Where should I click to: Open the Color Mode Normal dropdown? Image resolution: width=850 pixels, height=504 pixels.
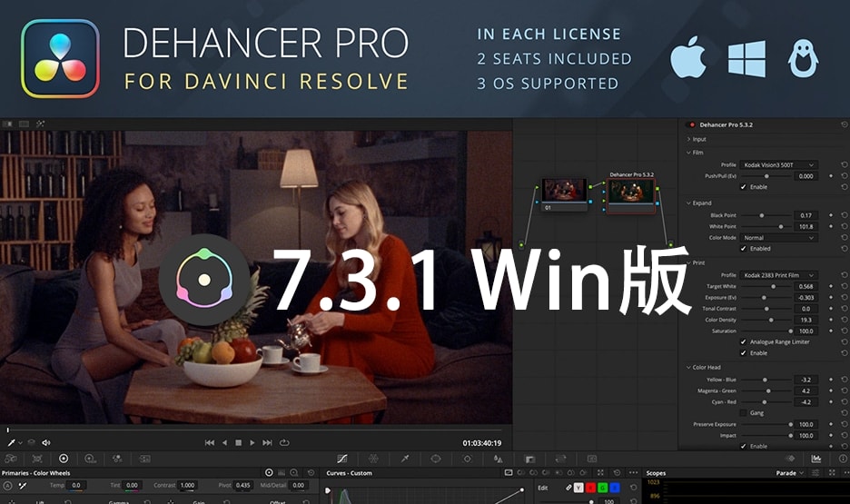point(779,238)
